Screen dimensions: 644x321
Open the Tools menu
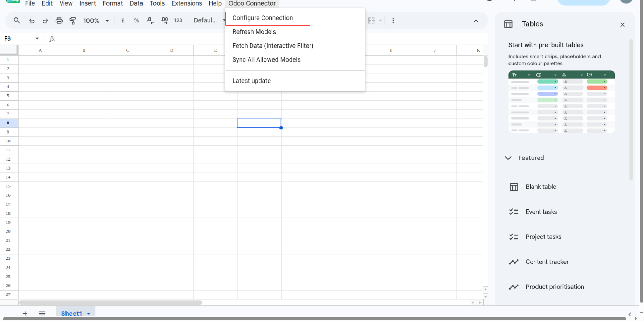pos(157,3)
